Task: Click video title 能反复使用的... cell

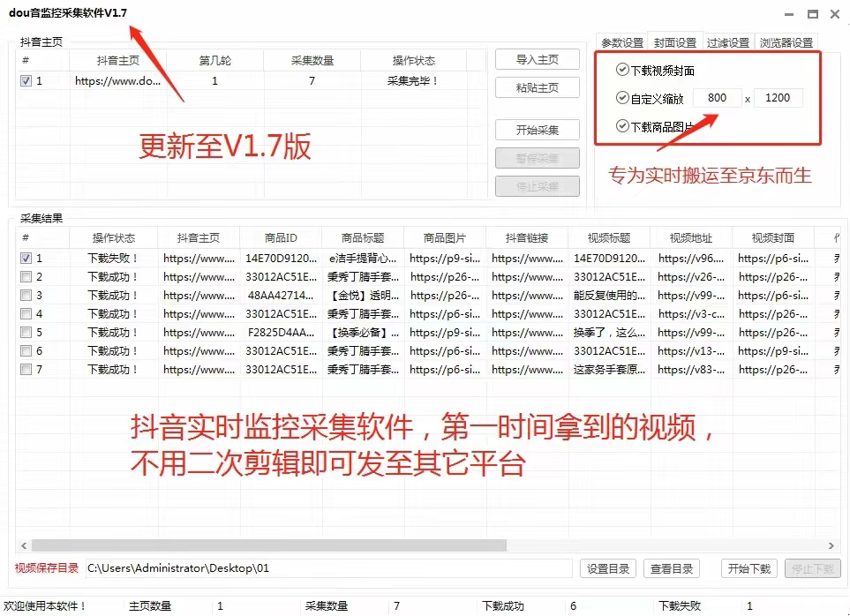Action: point(609,296)
